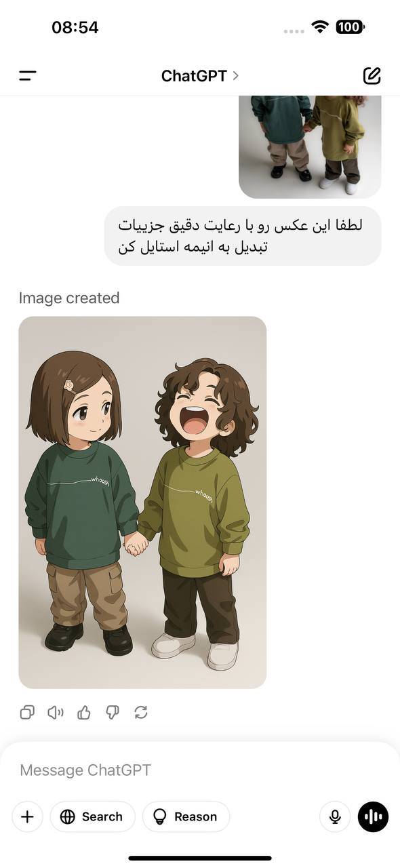This screenshot has height=868, width=400.
Task: Tap the microphone dictation icon
Action: (335, 816)
